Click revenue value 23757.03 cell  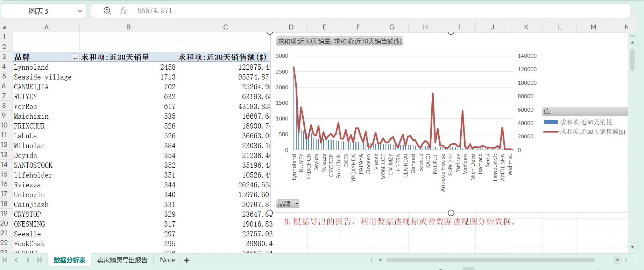225,234
